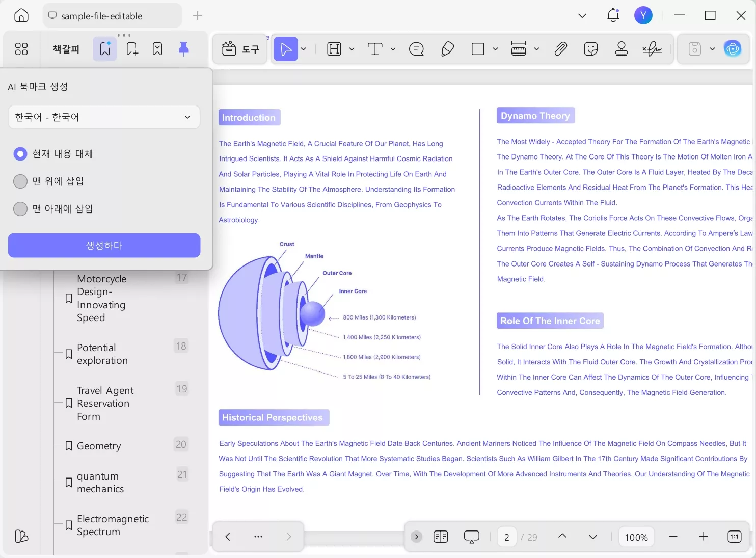Image resolution: width=756 pixels, height=558 pixels.
Task: Choose the '맨 위에 삽입' radio button
Action: 20,181
